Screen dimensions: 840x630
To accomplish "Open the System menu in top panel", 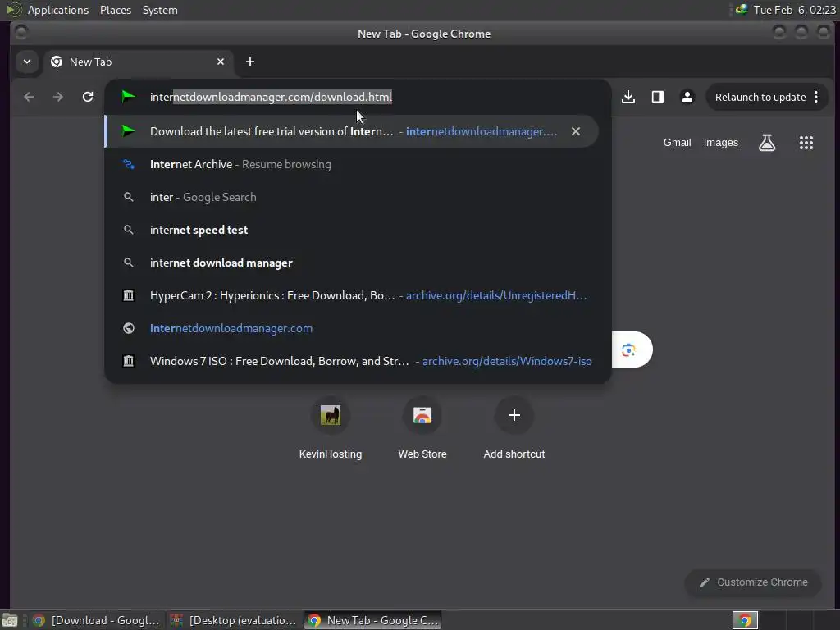I will click(x=160, y=10).
